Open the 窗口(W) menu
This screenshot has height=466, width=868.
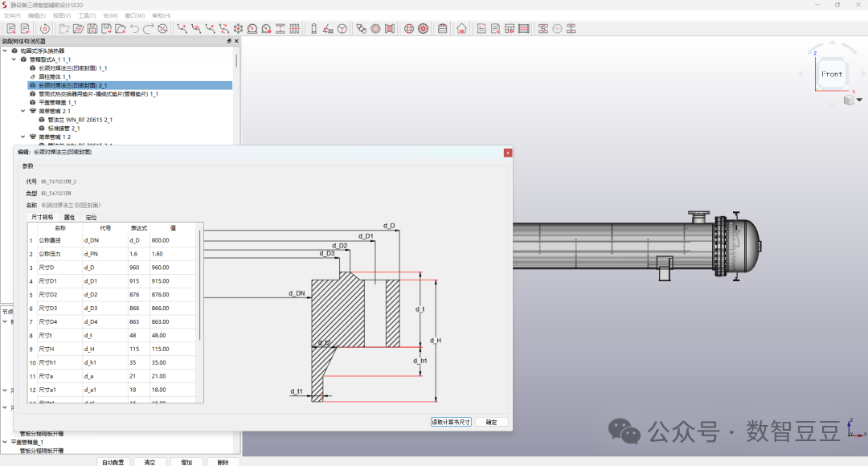[134, 15]
